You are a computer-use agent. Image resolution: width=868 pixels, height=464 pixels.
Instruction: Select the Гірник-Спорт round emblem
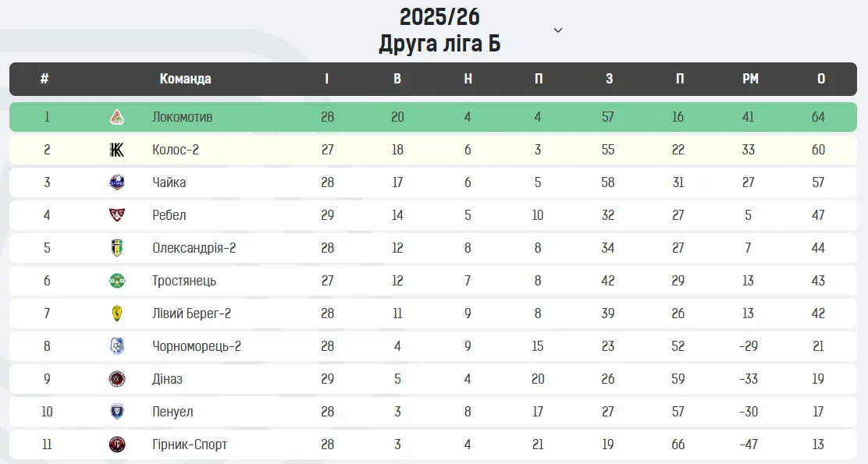pyautogui.click(x=117, y=444)
